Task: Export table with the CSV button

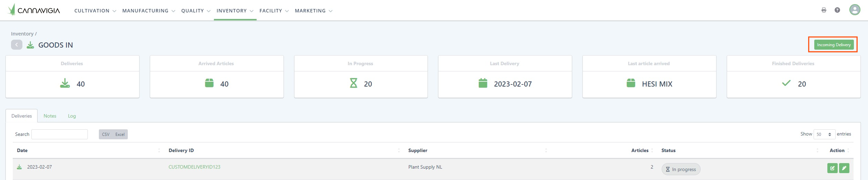Action: 106,134
